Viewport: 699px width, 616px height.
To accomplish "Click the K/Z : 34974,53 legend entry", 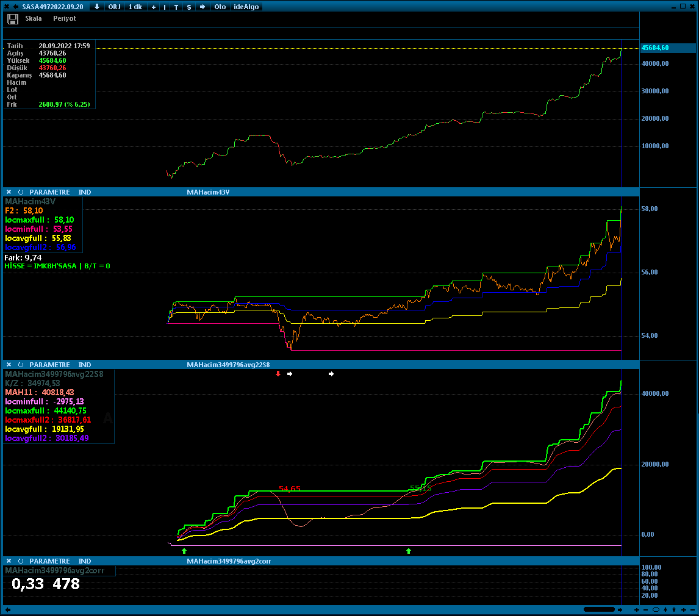I will [x=32, y=384].
